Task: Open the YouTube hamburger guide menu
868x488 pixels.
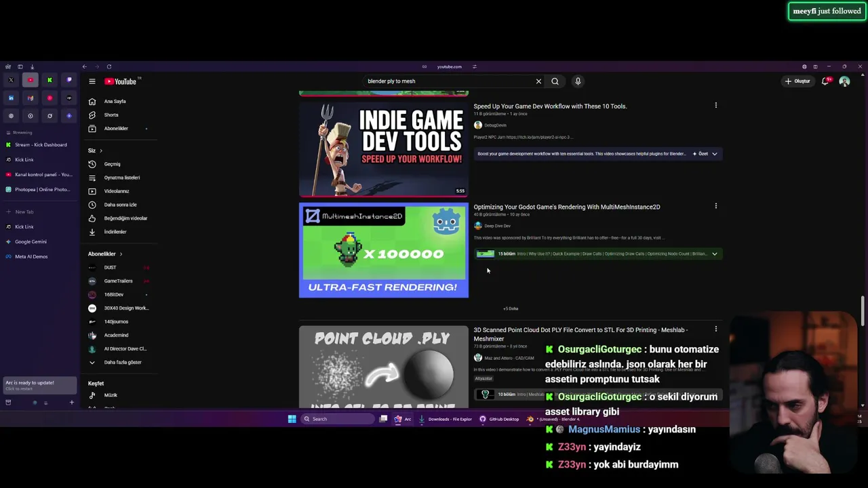Action: [92, 81]
